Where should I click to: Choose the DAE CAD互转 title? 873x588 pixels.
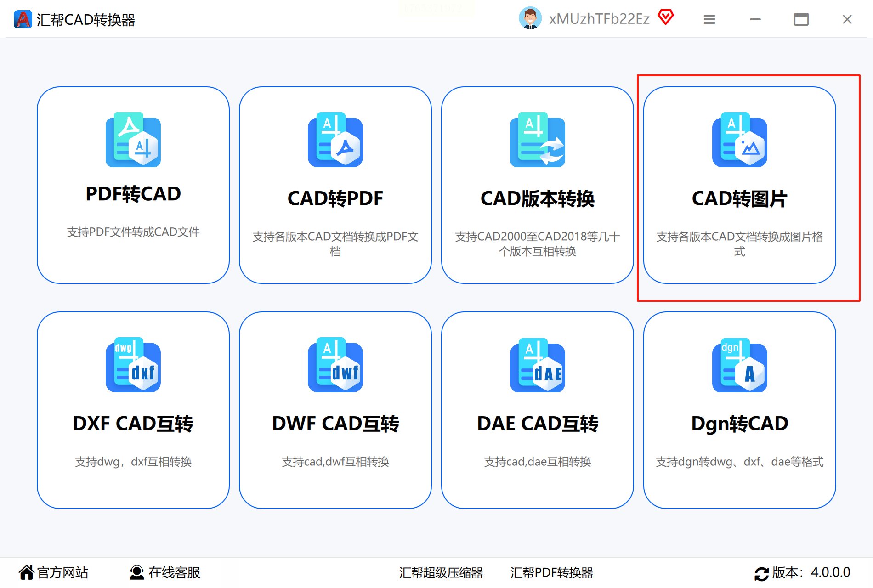pyautogui.click(x=538, y=424)
